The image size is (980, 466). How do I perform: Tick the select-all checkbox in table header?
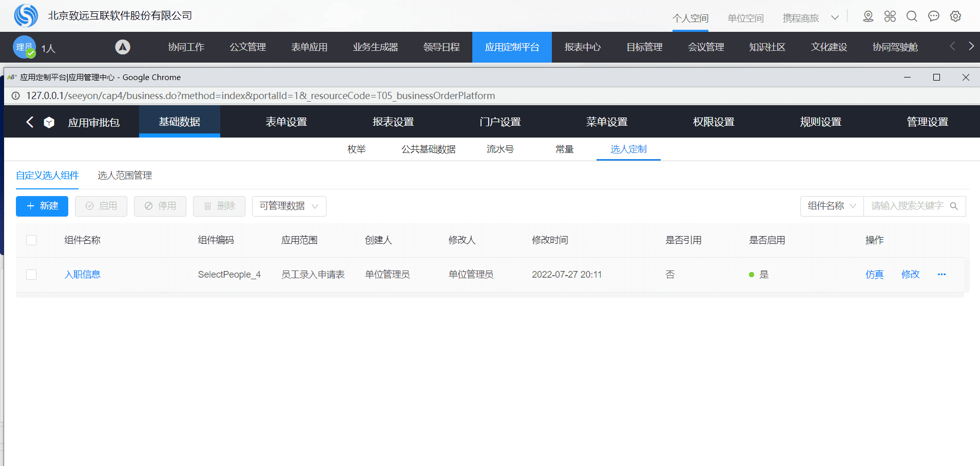coord(31,240)
